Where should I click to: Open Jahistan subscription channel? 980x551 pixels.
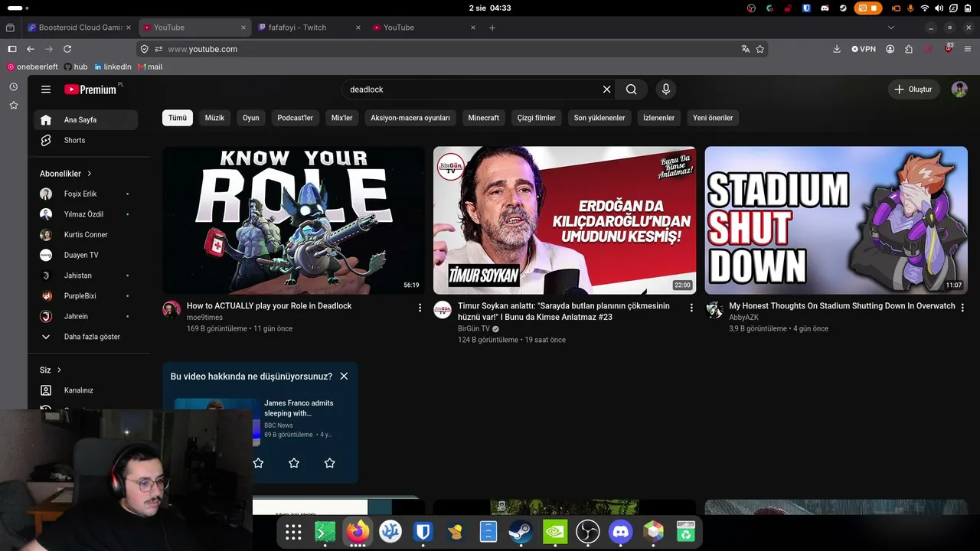click(x=86, y=275)
